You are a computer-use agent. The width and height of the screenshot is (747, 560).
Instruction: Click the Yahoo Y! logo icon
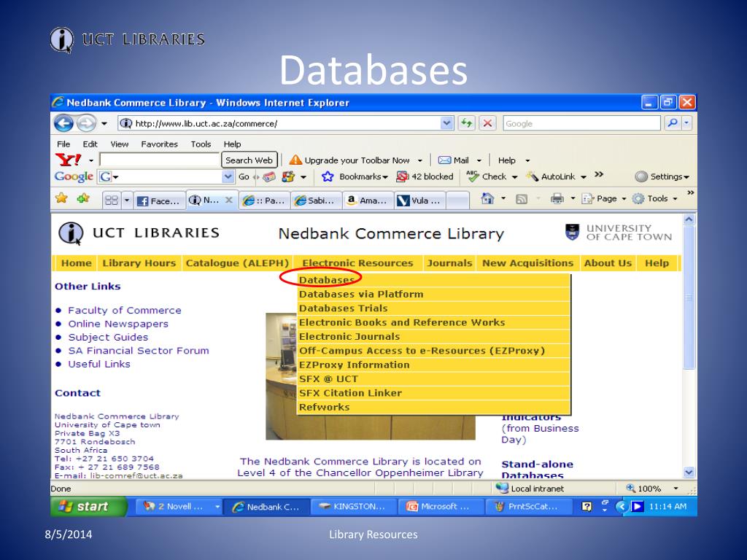(68, 160)
